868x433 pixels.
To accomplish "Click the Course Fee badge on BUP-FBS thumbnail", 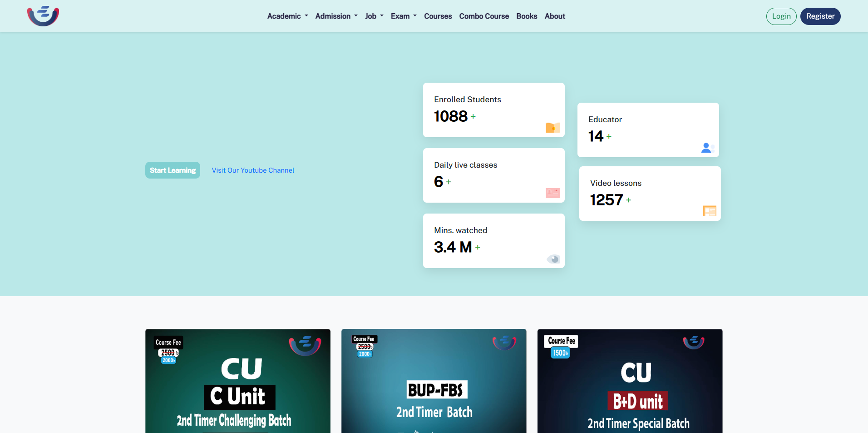I will [x=365, y=339].
